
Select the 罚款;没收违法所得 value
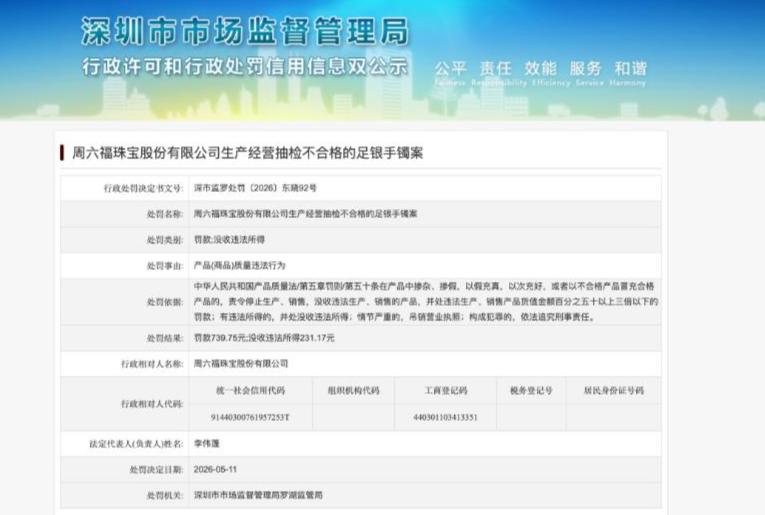click(229, 239)
